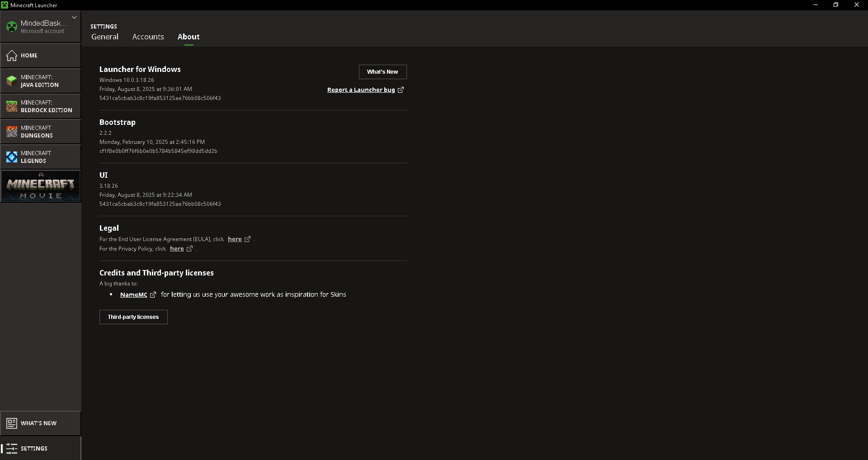Open Minecraft Dungeons page
Image resolution: width=868 pixels, height=460 pixels.
click(41, 132)
